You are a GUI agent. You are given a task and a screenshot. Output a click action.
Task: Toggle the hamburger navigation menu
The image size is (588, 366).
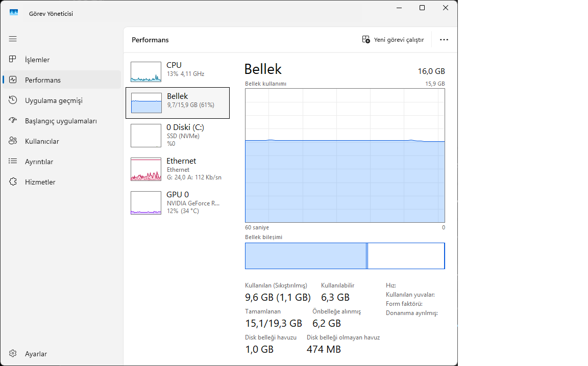coord(13,39)
